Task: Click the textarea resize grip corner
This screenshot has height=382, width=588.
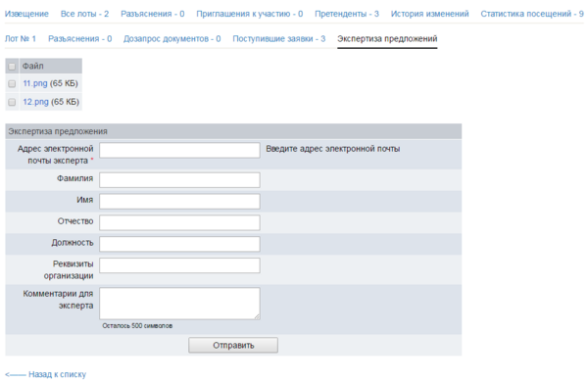Action: click(x=257, y=316)
